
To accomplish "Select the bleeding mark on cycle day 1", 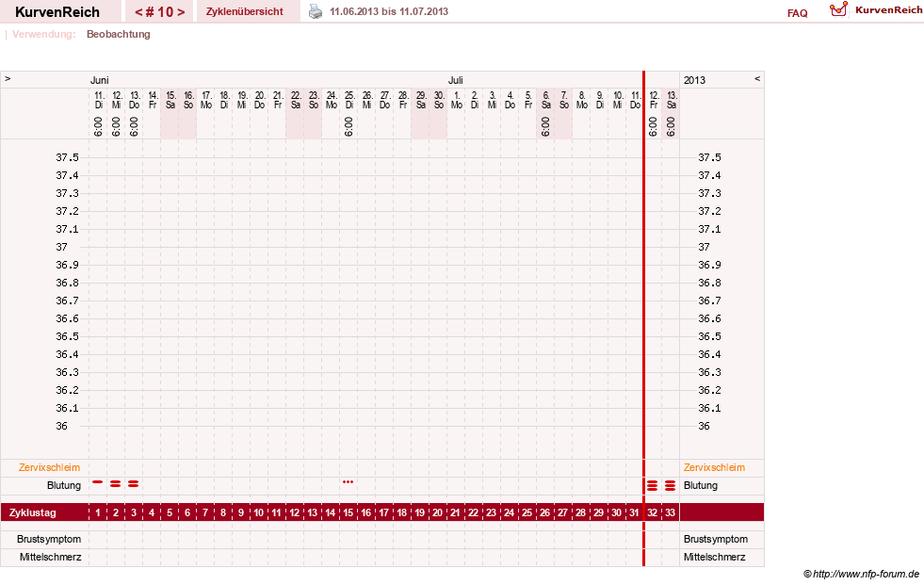I will tap(98, 482).
